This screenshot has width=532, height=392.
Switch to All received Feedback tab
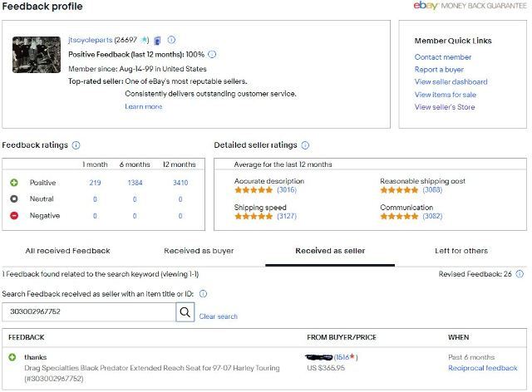point(67,250)
